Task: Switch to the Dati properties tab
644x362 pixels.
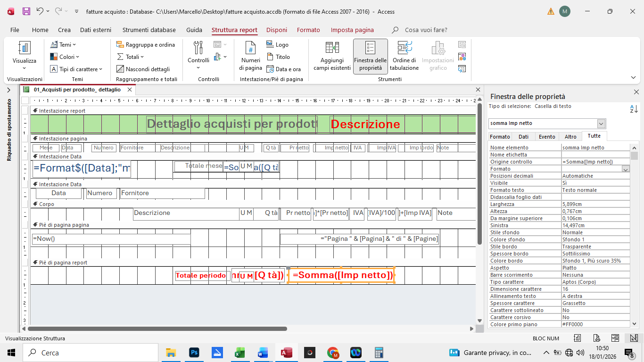Action: 523,137
